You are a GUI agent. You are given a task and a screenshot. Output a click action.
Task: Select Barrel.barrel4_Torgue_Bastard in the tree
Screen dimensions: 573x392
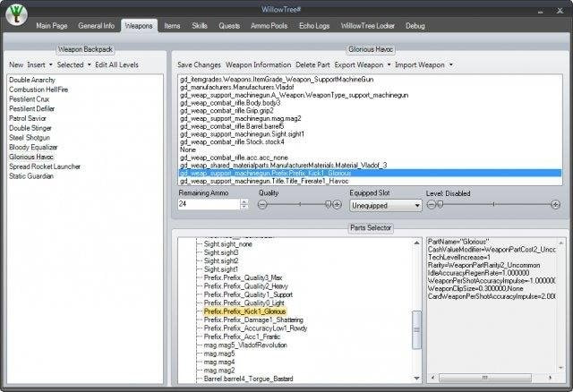249,379
